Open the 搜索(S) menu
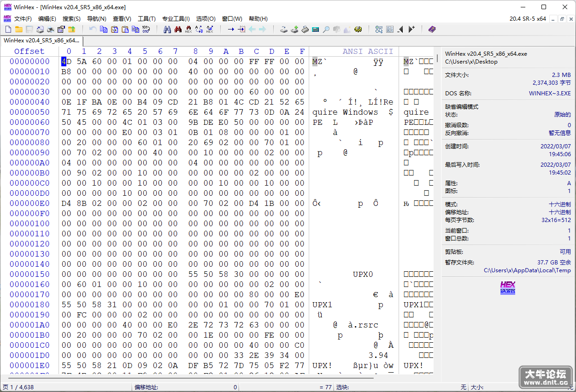 click(71, 19)
